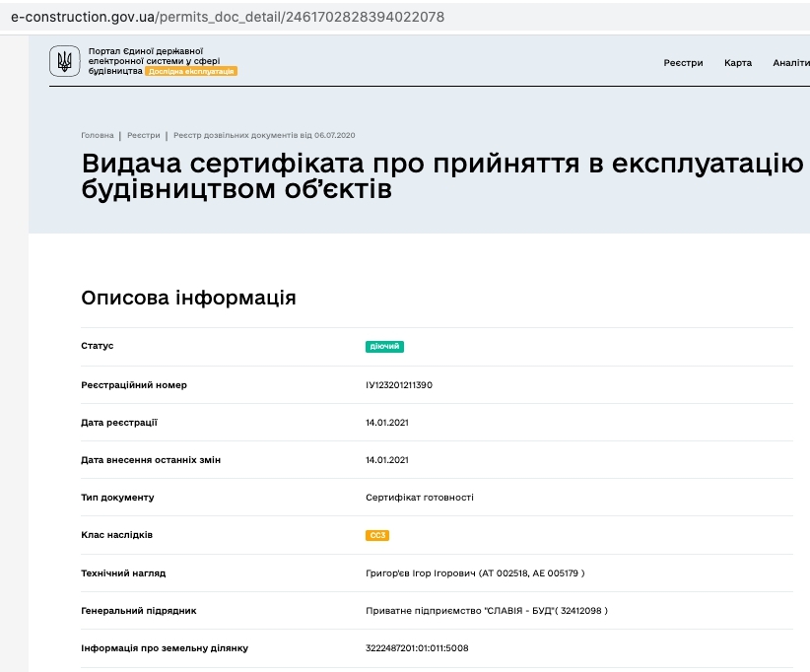Click the Ukrainian trident coat of arms logo
Viewport: 810px width, 672px height.
coord(65,61)
